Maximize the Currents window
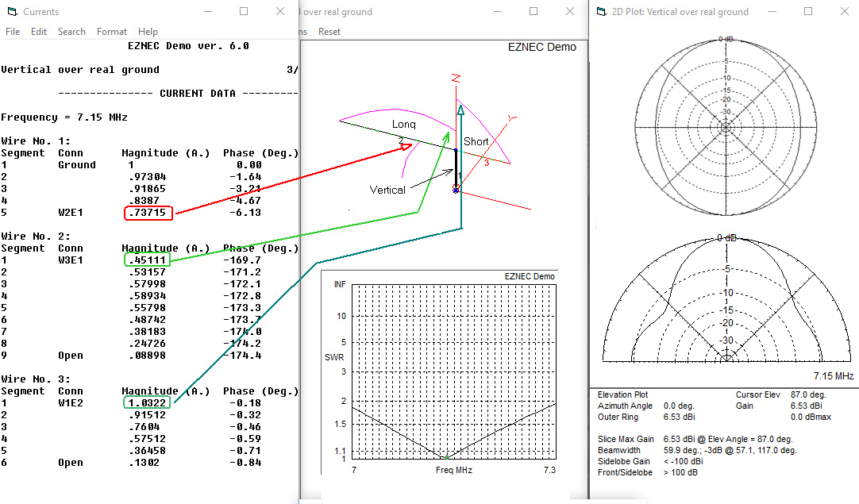The width and height of the screenshot is (859, 504). coord(244,12)
